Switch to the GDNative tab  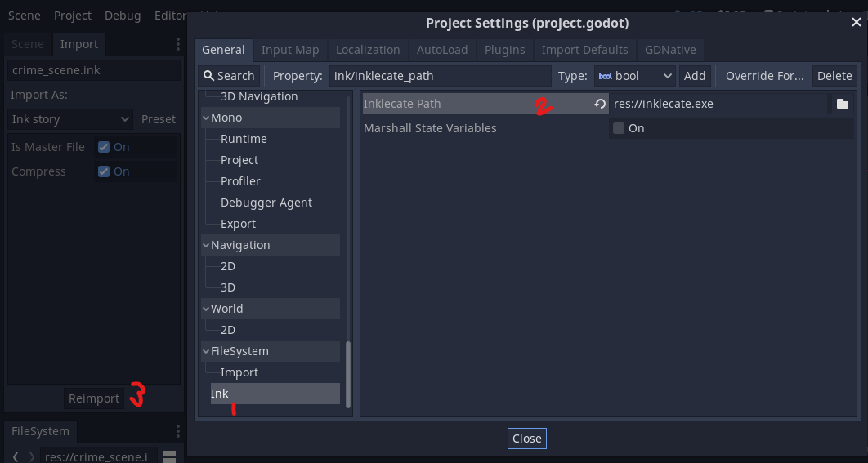[x=670, y=50]
